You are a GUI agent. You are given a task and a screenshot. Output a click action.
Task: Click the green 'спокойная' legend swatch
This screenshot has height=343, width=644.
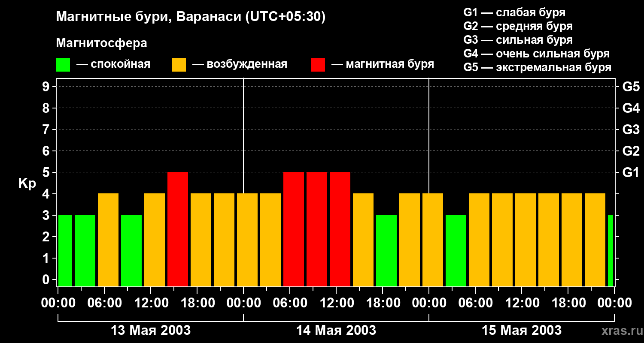63,65
